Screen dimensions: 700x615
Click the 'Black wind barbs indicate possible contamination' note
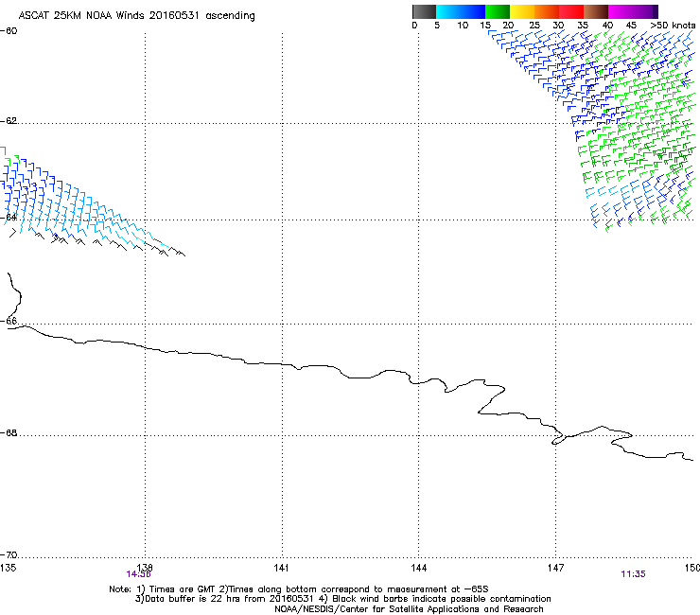(x=442, y=599)
